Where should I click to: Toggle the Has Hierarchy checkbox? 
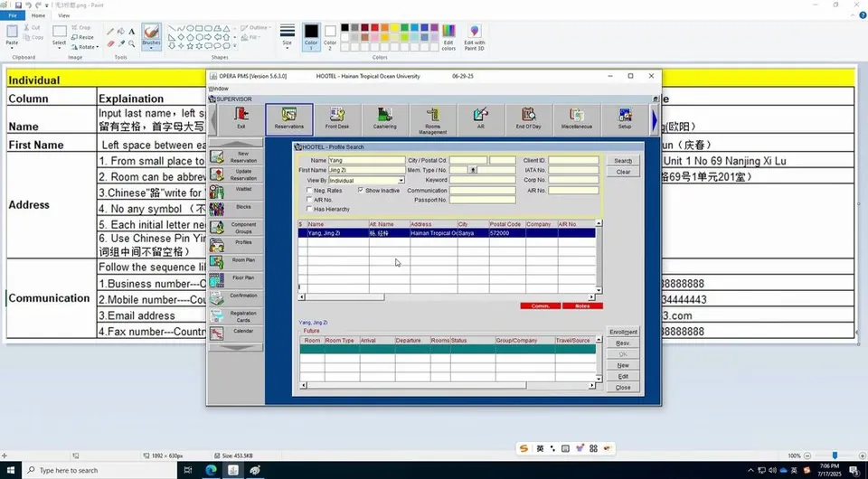click(x=309, y=209)
